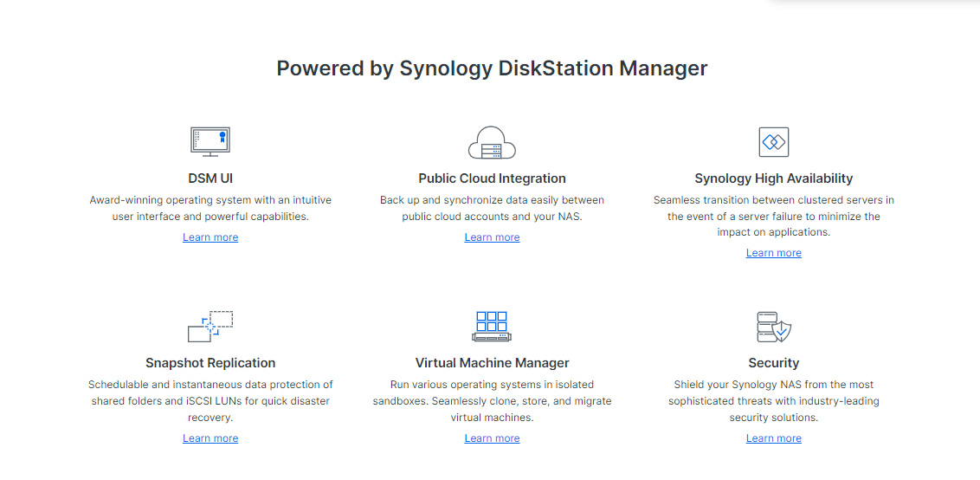The width and height of the screenshot is (980, 480).
Task: Open Learn more under Public Cloud Integration
Action: (x=492, y=237)
